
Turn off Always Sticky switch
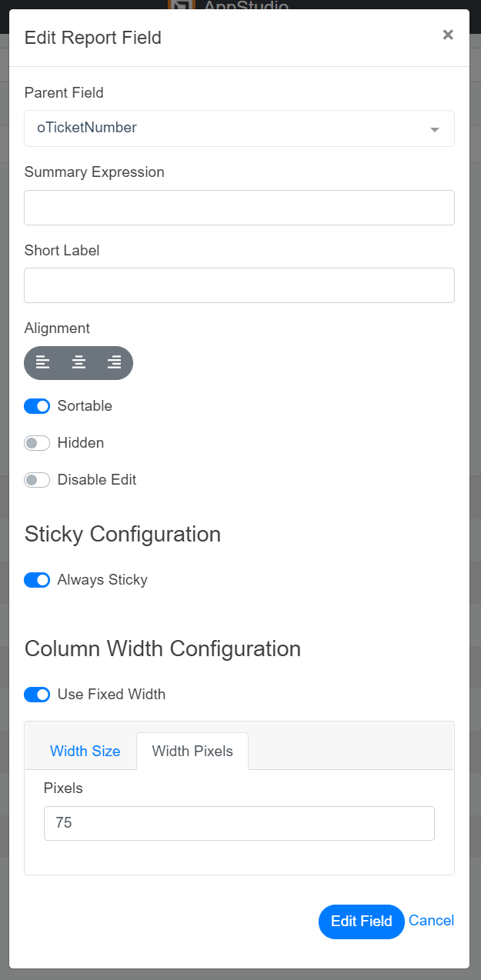tap(37, 580)
